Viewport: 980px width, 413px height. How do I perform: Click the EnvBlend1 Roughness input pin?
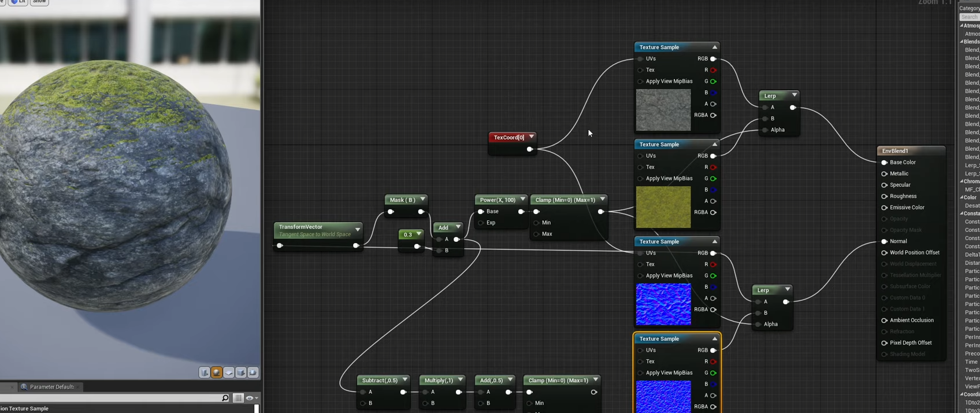click(x=884, y=196)
